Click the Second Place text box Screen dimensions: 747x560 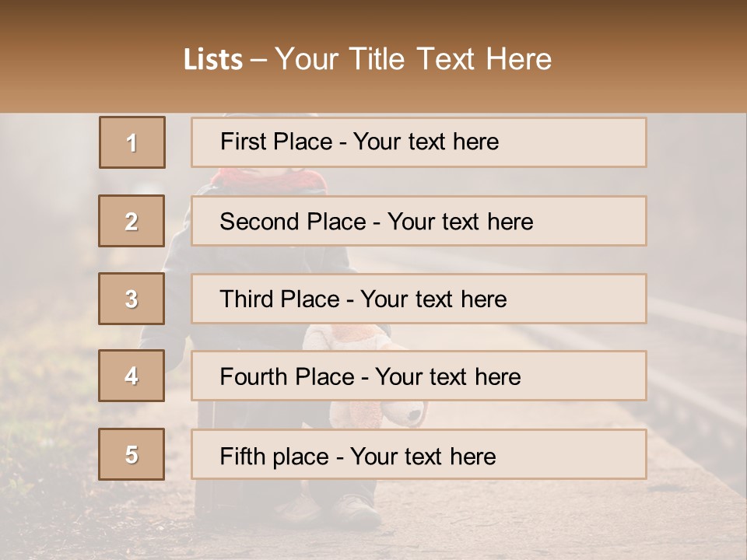coord(419,221)
